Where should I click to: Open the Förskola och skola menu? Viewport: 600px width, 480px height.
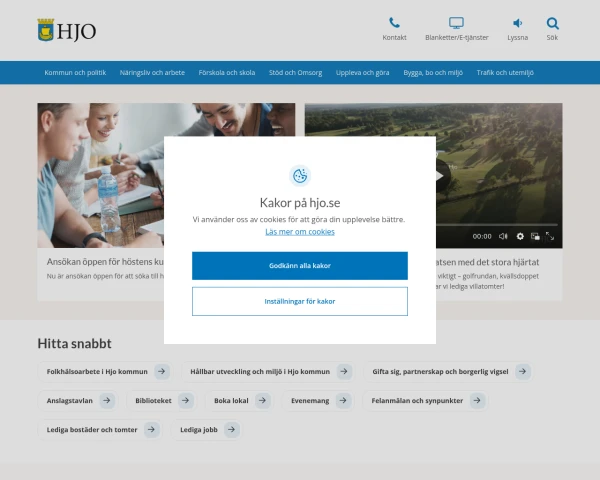tap(227, 73)
